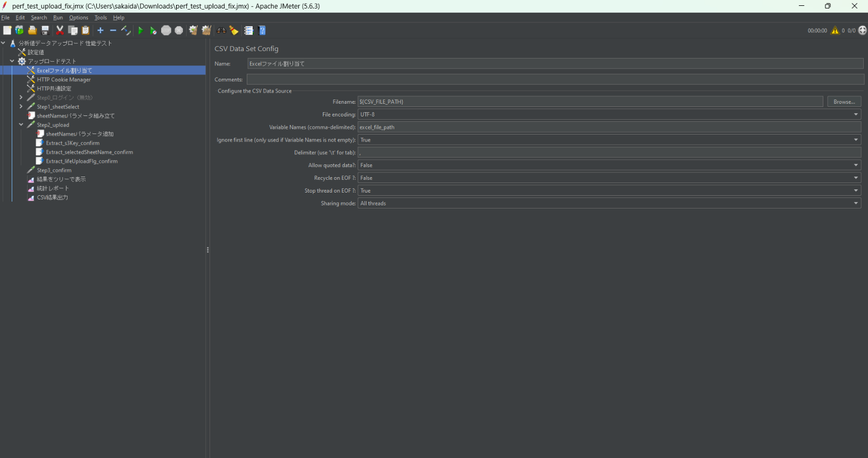Open the Run menu
This screenshot has width=868, height=458.
pyautogui.click(x=57, y=18)
